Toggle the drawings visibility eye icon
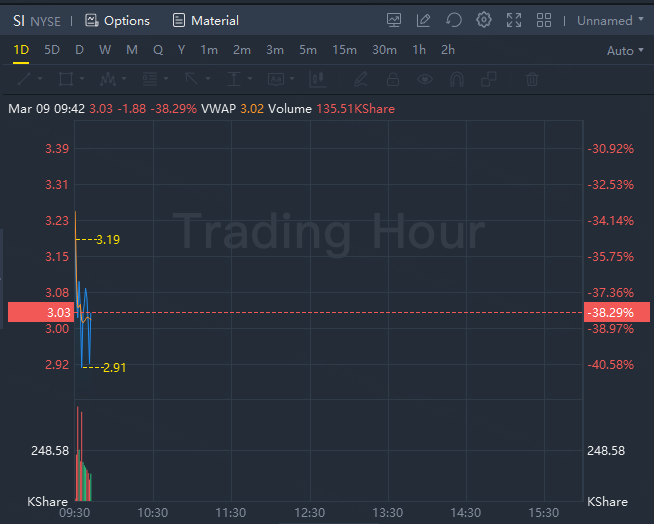This screenshot has height=524, width=654. click(425, 79)
